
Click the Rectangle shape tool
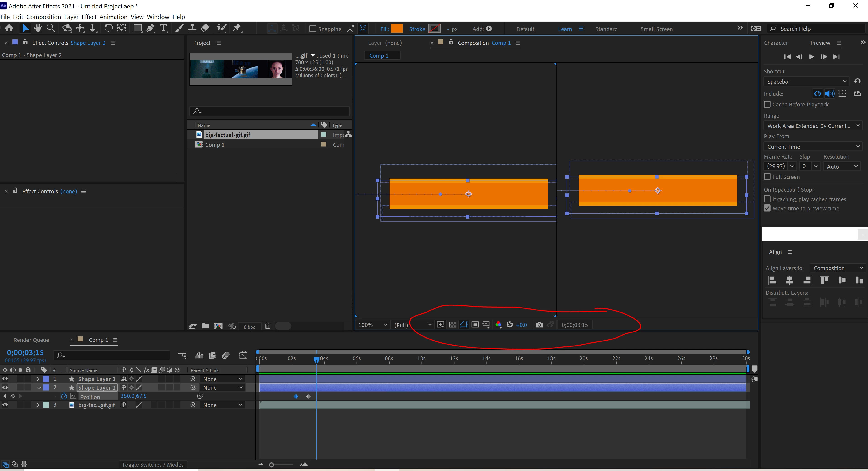(137, 28)
